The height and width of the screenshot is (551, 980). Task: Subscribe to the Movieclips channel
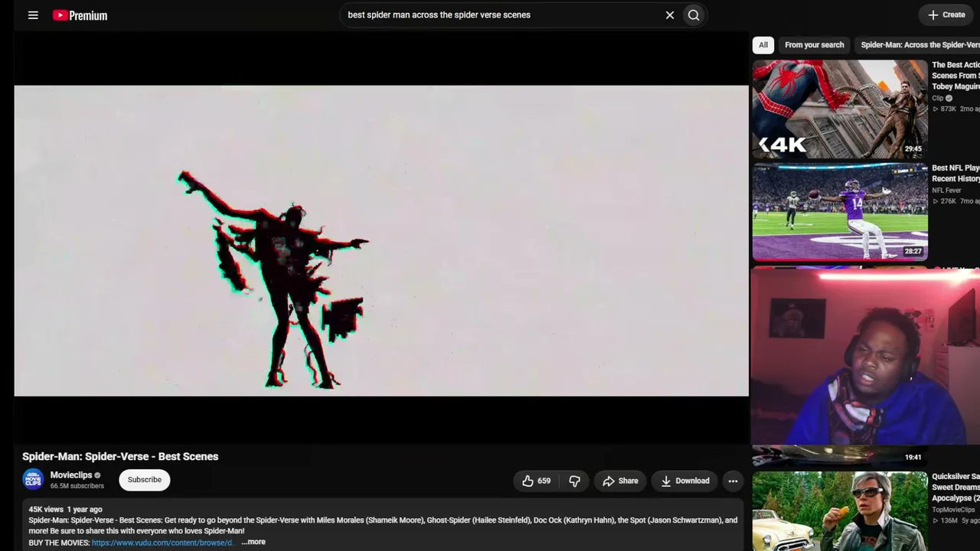click(x=145, y=480)
